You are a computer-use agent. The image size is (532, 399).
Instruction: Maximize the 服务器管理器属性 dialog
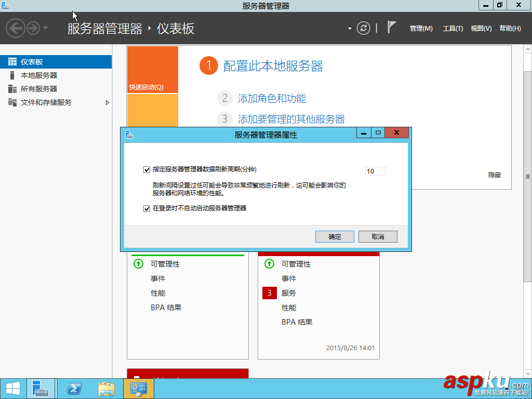coord(378,133)
